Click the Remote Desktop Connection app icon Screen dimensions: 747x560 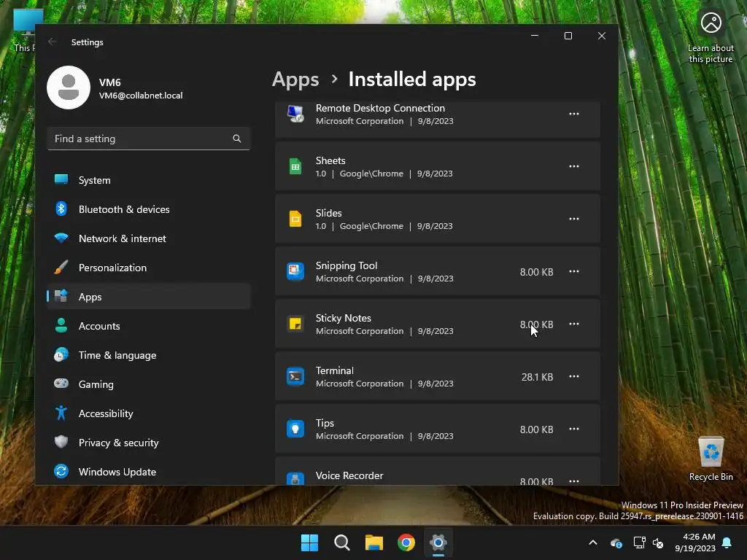point(295,114)
